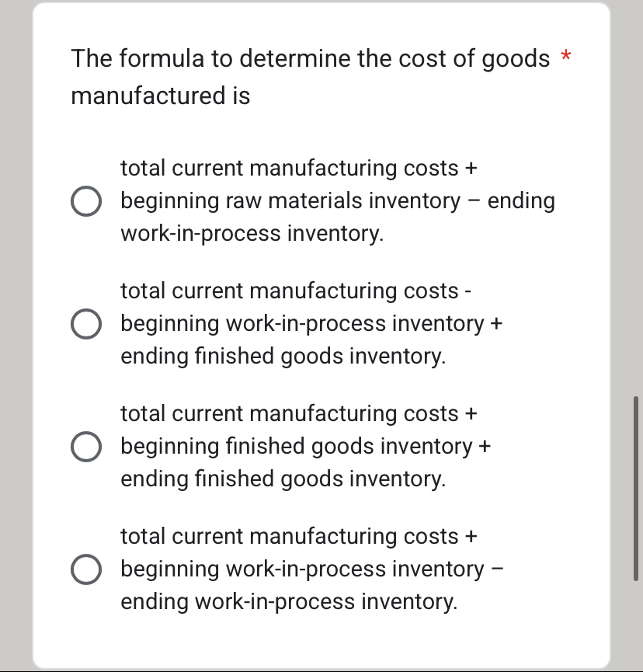Click the third option's 'ending finished goods inventory.' line
Image resolution: width=643 pixels, height=672 pixels.
pyautogui.click(x=283, y=479)
